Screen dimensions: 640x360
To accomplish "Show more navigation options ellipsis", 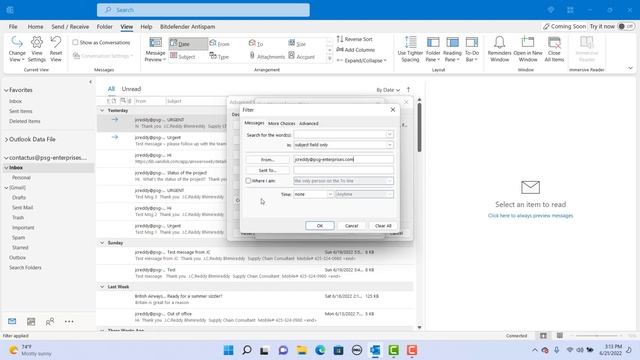I will pos(69,322).
